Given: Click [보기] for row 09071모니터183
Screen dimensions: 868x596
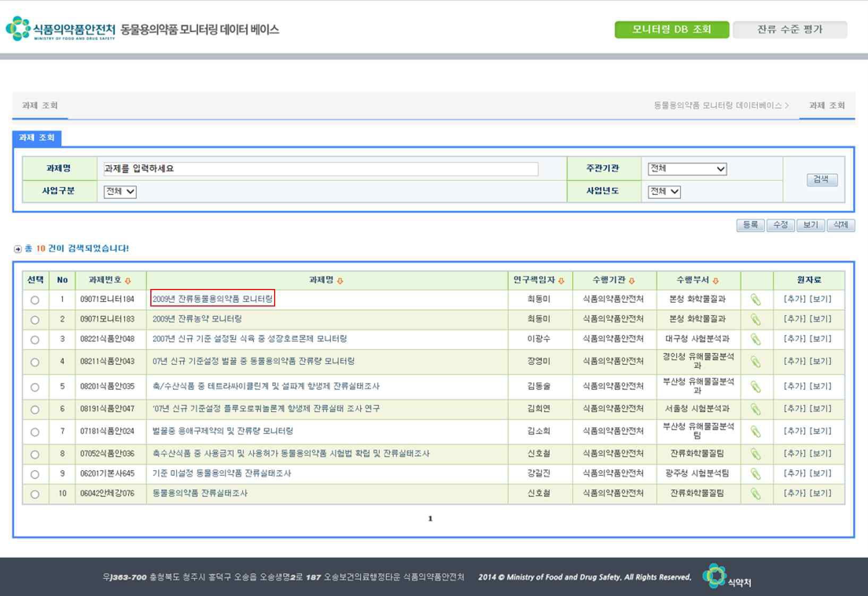Looking at the screenshot, I should [820, 319].
